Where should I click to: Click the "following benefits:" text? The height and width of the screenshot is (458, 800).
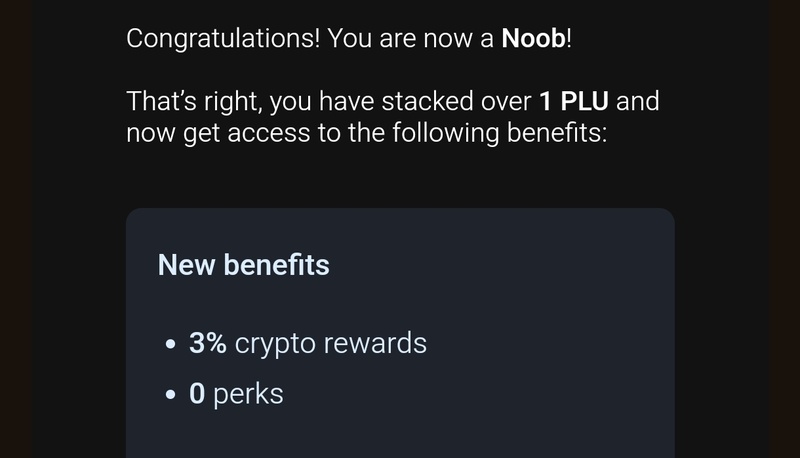click(473, 133)
